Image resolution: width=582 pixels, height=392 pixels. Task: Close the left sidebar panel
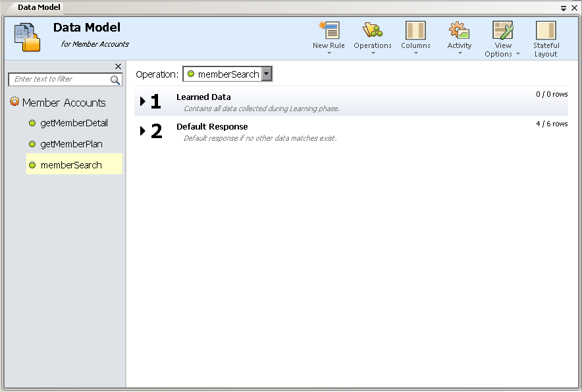pos(118,66)
